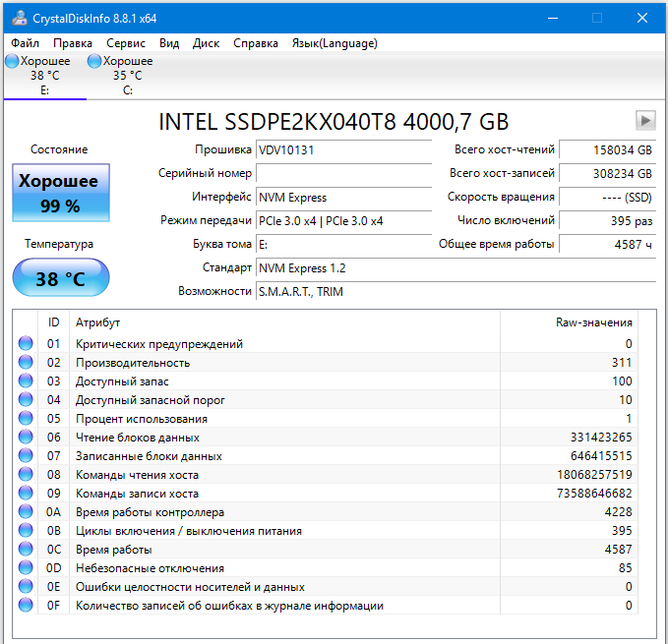Image resolution: width=668 pixels, height=644 pixels.
Task: Minimize the CrystalDiskInfo window
Action: click(x=553, y=18)
